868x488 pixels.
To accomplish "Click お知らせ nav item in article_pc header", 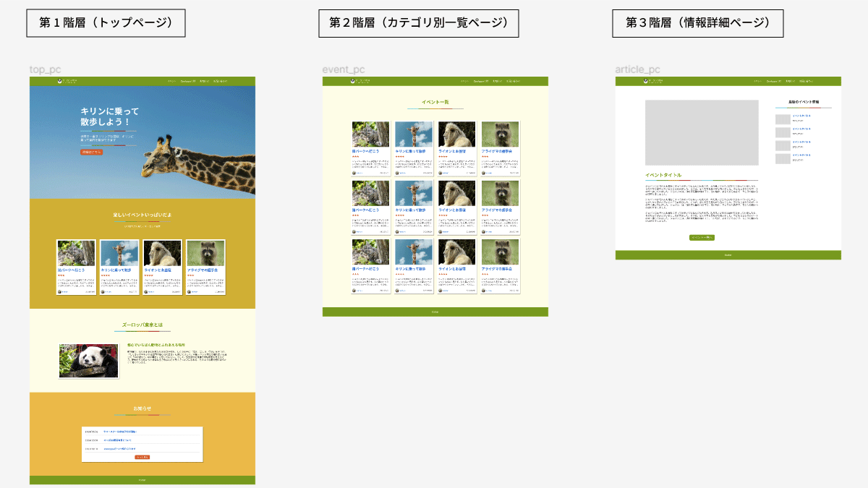I will (790, 81).
